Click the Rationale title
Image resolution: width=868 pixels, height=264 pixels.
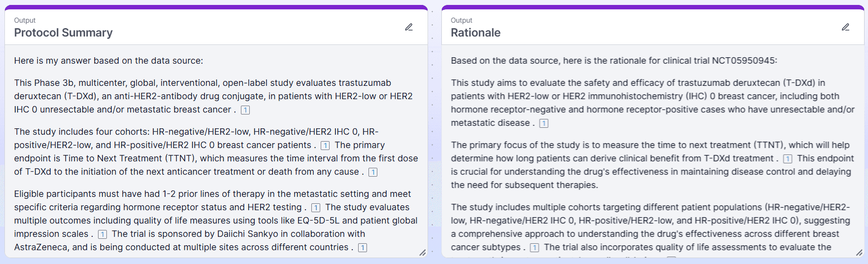[x=475, y=33]
